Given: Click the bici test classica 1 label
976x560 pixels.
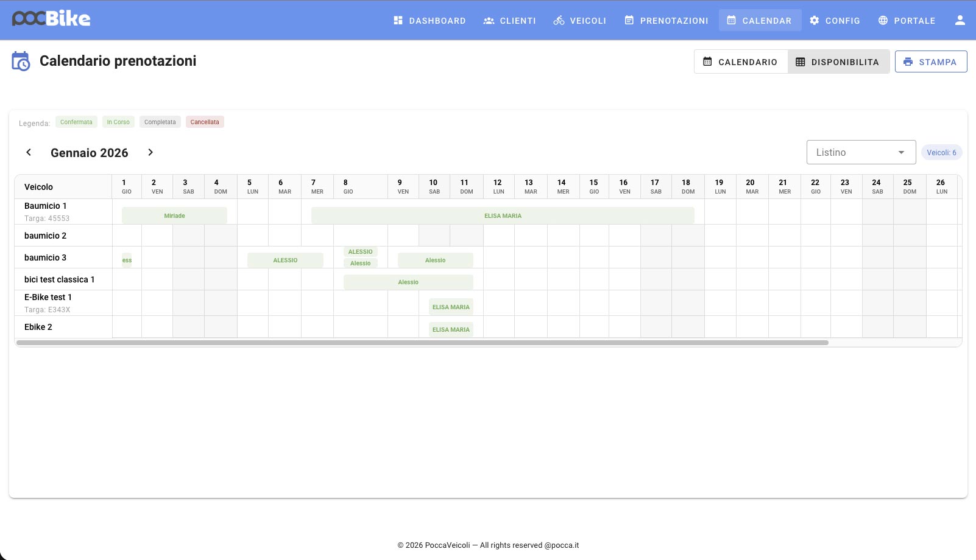Looking at the screenshot, I should 60,279.
